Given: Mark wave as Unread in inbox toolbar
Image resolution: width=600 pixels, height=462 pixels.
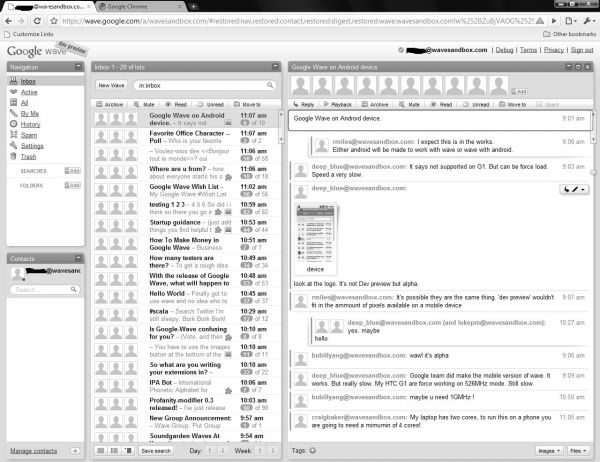Looking at the screenshot, I should [x=210, y=104].
